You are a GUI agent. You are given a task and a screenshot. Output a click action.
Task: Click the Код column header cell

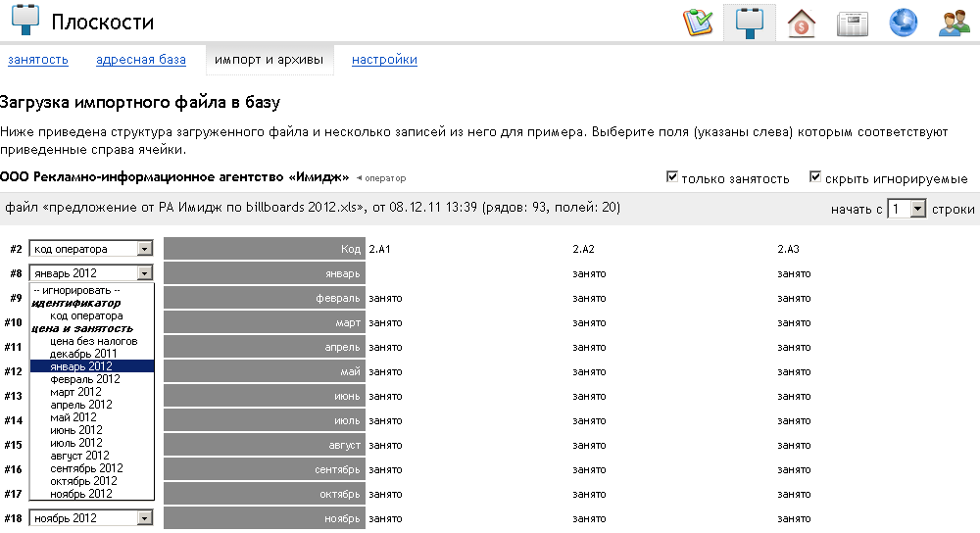(x=265, y=249)
